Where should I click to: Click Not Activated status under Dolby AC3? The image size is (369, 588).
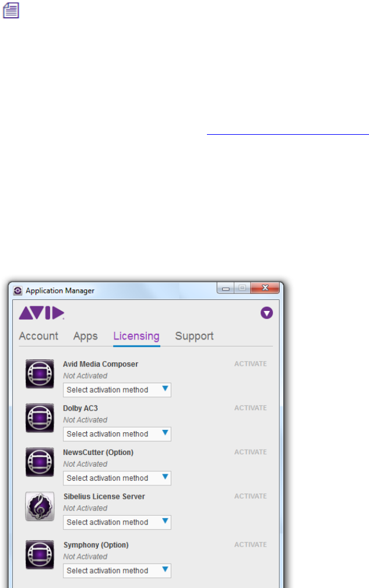(85, 420)
